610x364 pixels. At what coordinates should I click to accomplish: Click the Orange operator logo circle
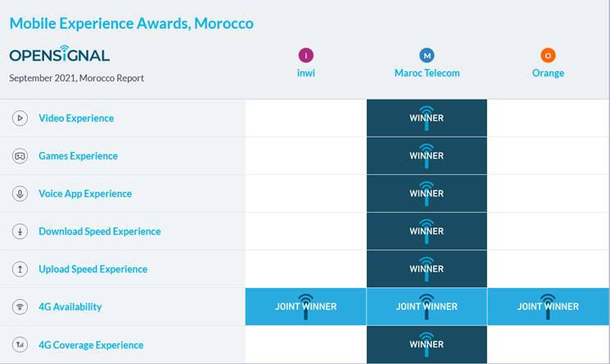pyautogui.click(x=548, y=56)
